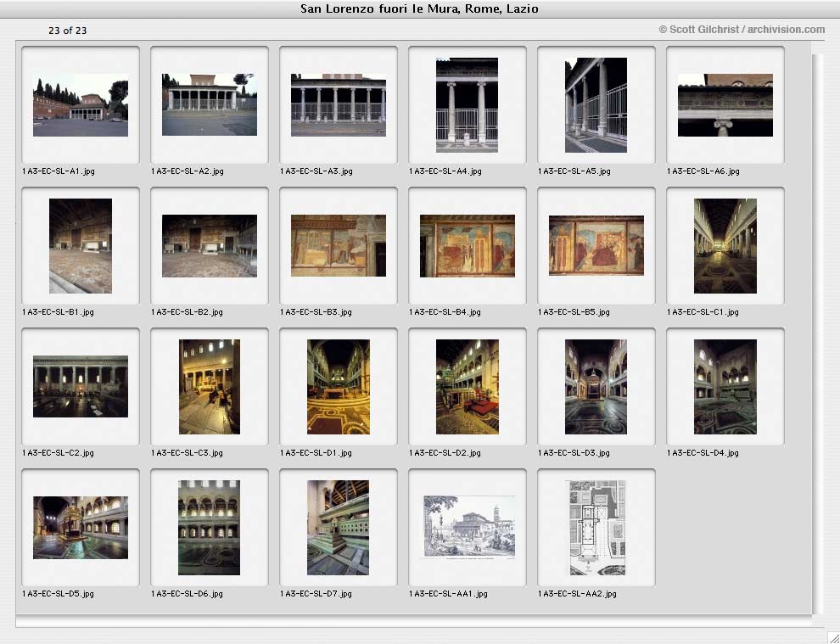Click the filename label 1A3-EC-SL-AA2.jpg
The image size is (840, 644).
[578, 594]
